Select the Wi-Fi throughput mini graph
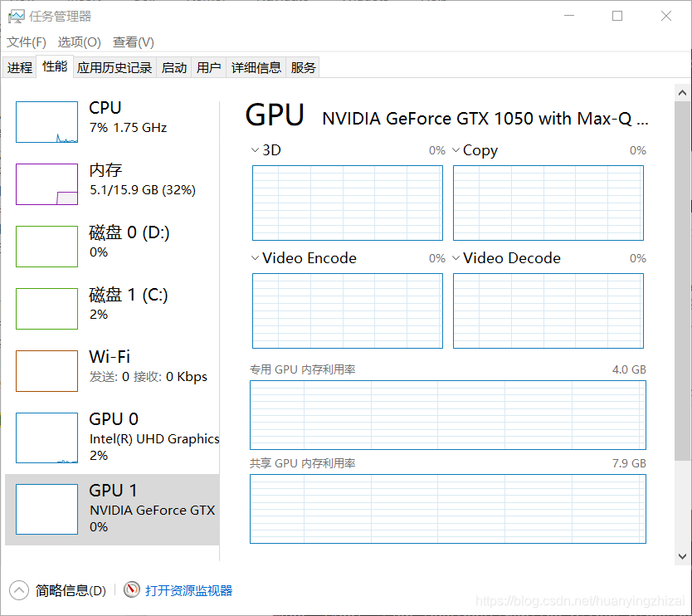 click(x=46, y=371)
